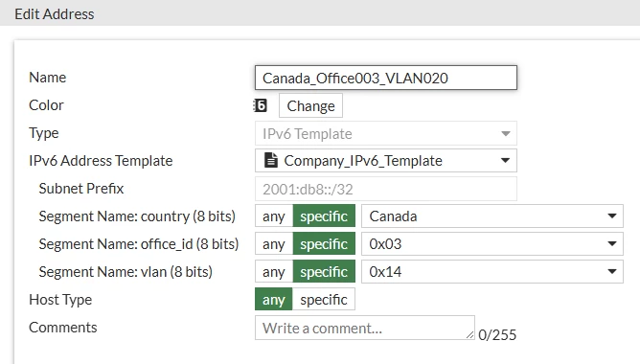The image size is (640, 364).
Task: Set office_id segment to any
Action: click(x=274, y=243)
